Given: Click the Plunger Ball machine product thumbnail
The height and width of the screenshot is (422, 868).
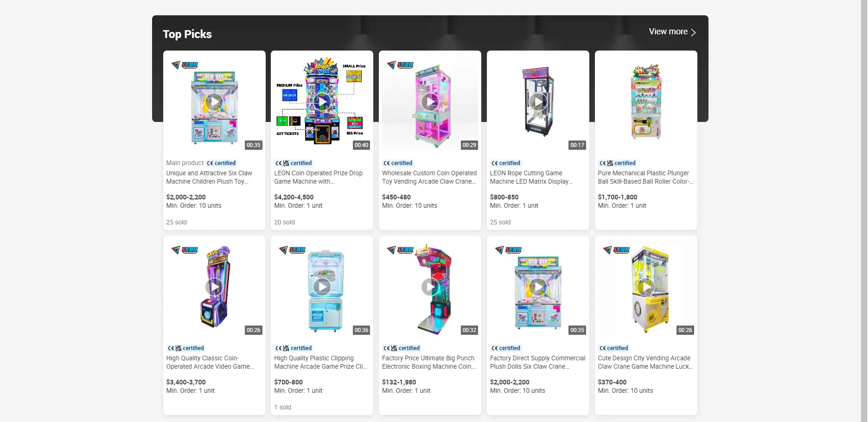Looking at the screenshot, I should pos(646,102).
